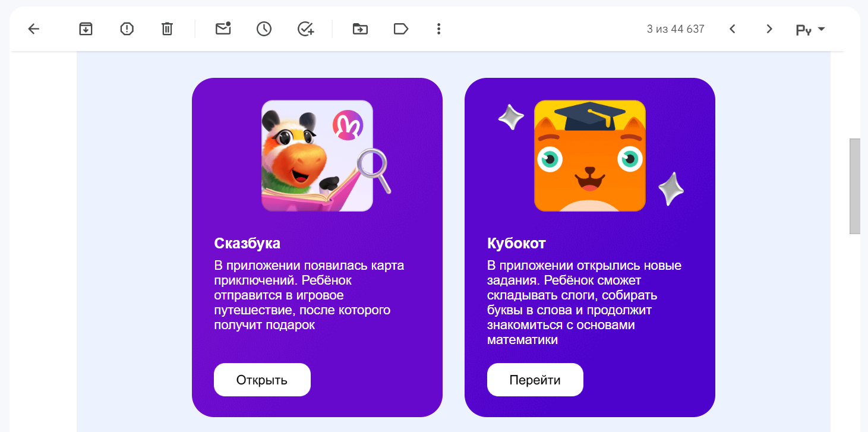Image resolution: width=868 pixels, height=432 pixels.
Task: Click the vertical scrollbar thumb
Action: [x=855, y=186]
